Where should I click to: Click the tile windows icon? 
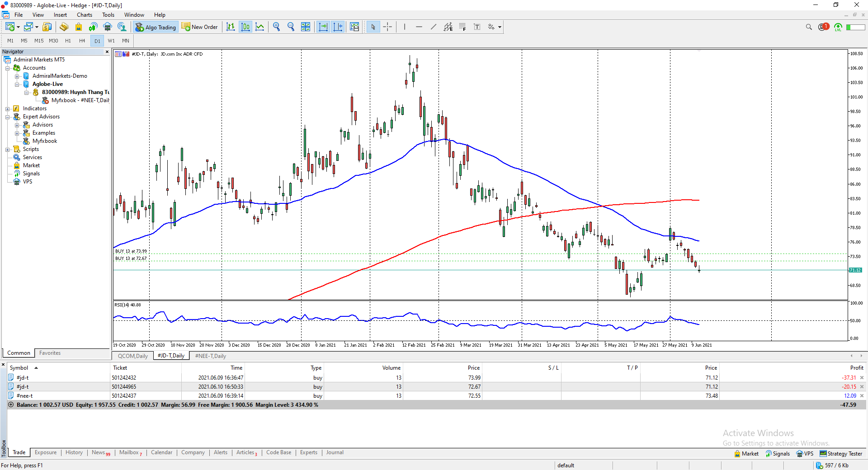(306, 27)
